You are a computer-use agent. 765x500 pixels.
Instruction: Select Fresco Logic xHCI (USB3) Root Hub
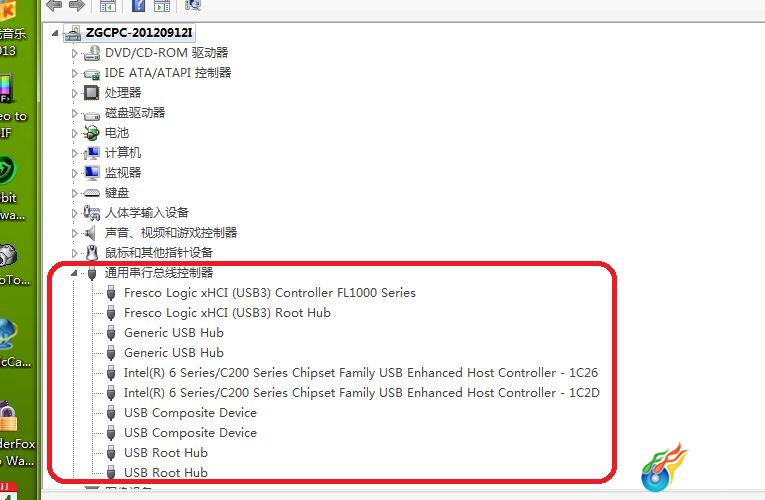[x=227, y=313]
